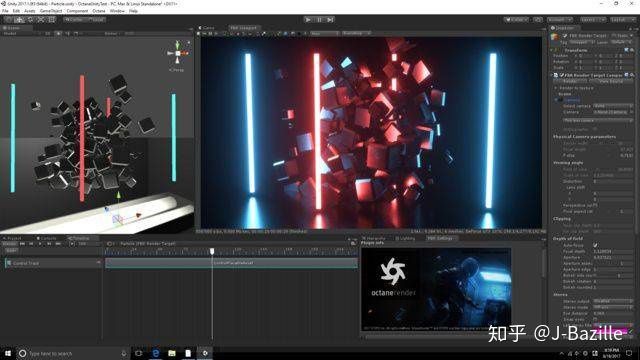This screenshot has height=360, width=640.
Task: Toggle the PBR Render Target active checkbox
Action: click(564, 36)
